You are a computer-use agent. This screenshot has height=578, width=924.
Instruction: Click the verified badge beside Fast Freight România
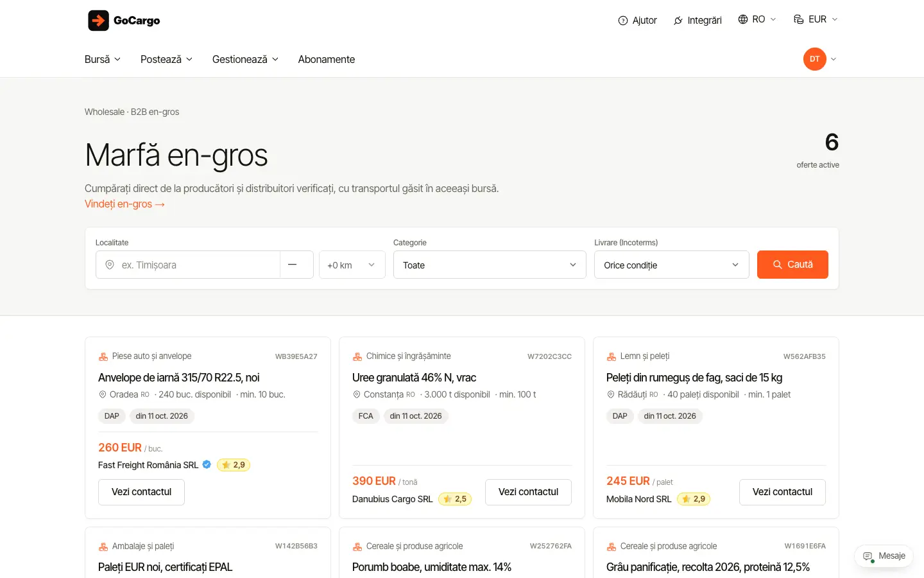pyautogui.click(x=207, y=464)
